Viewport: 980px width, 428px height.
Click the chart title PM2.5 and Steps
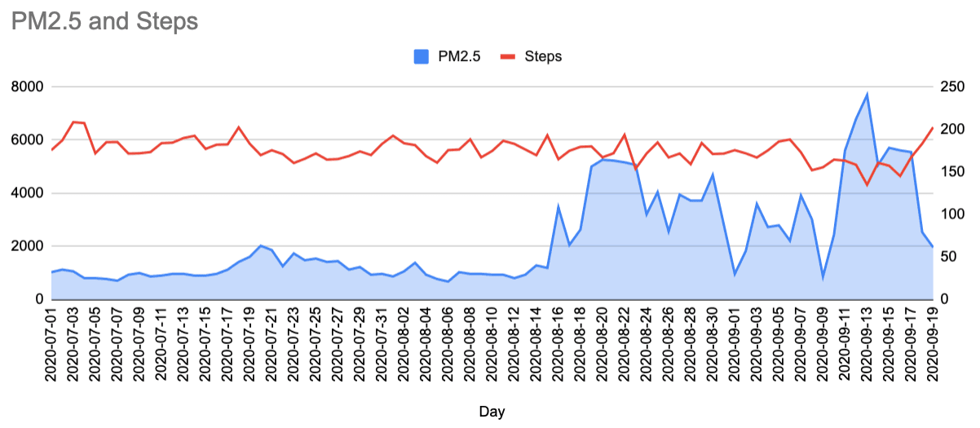click(x=105, y=21)
